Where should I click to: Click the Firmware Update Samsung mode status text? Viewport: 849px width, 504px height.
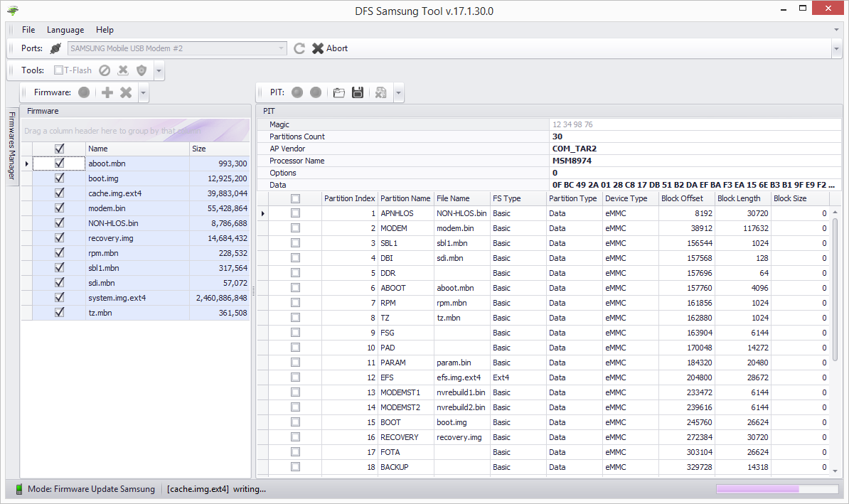pyautogui.click(x=91, y=489)
